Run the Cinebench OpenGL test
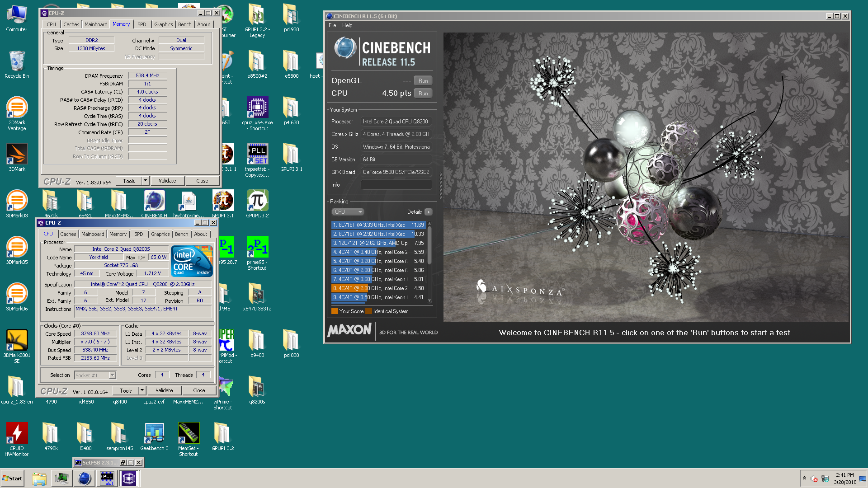 coord(423,81)
